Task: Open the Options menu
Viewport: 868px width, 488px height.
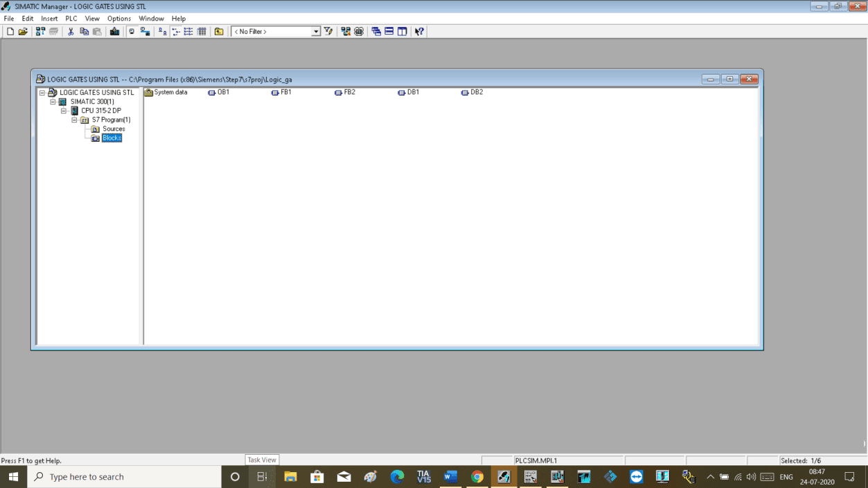Action: [118, 18]
